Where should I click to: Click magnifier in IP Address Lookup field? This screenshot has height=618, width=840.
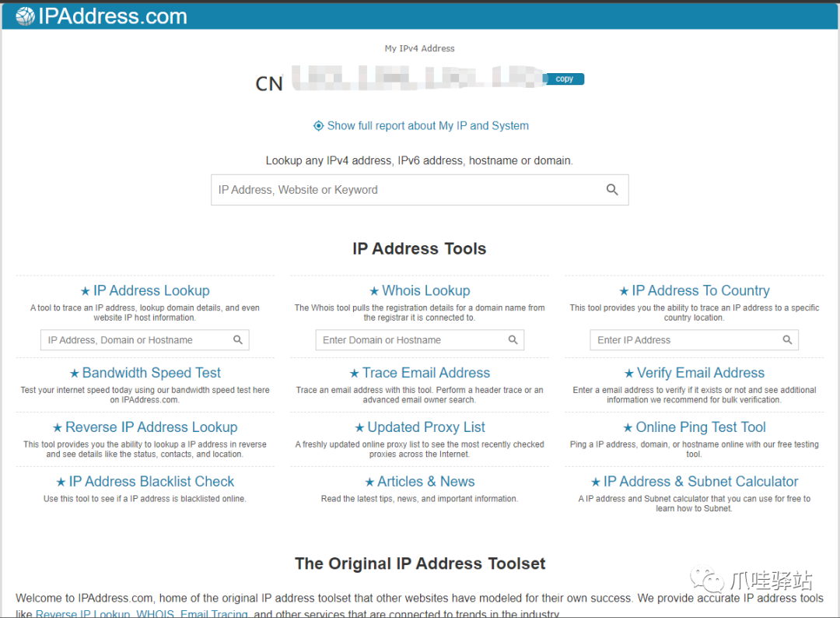238,340
